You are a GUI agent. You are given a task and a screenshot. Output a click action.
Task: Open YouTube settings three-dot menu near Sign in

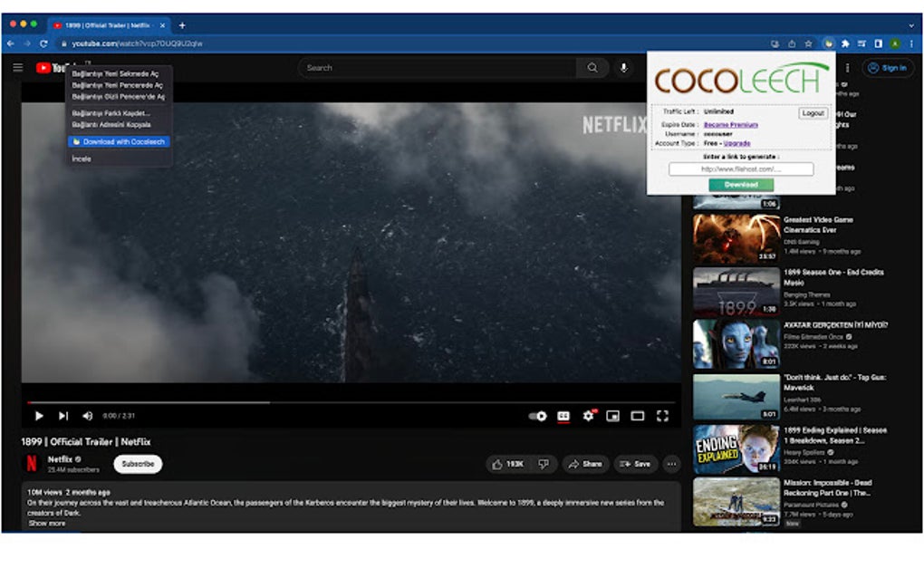coord(847,68)
